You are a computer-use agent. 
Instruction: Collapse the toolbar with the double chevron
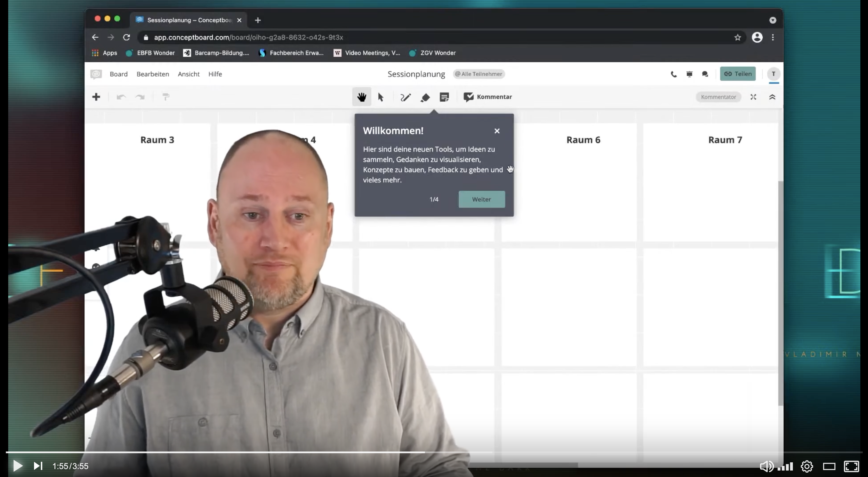(x=772, y=97)
